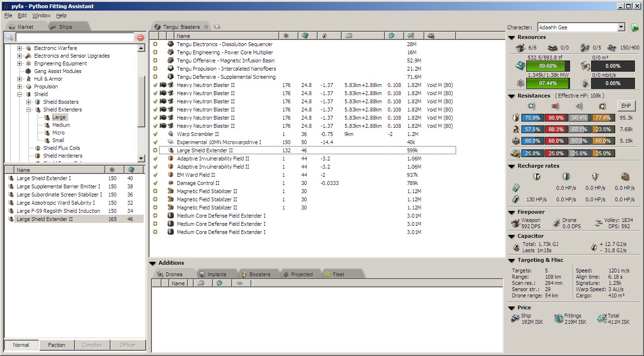Toggle Warp Scrambler II module state checkmark
This screenshot has width=644, height=356.
point(155,134)
